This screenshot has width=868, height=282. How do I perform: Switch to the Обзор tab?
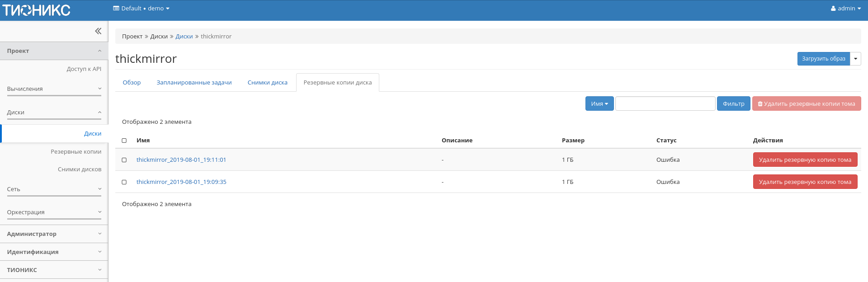(x=132, y=83)
